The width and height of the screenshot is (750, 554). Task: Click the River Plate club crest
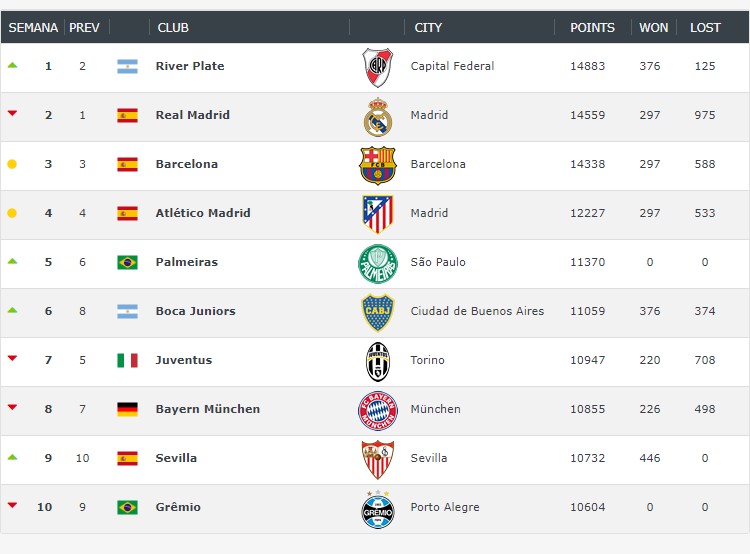[377, 67]
